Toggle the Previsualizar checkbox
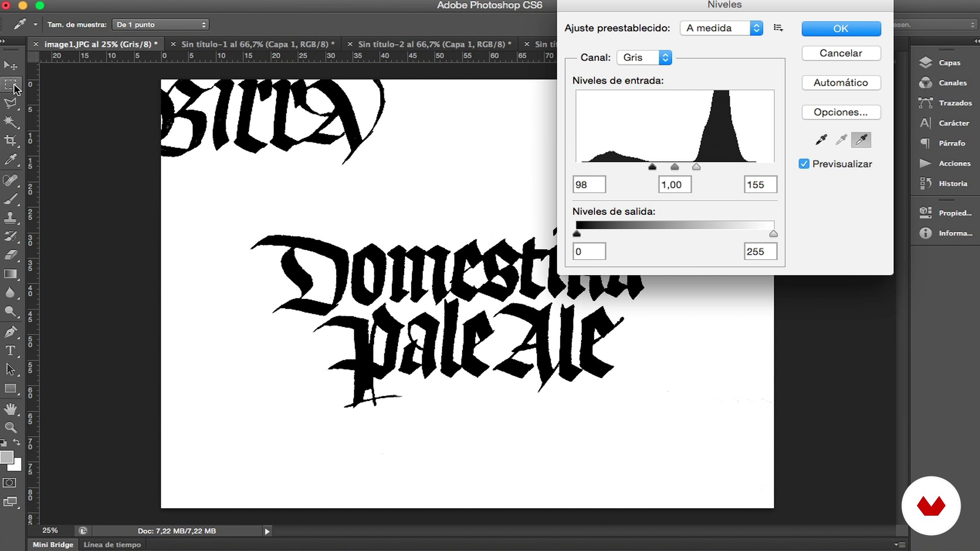The width and height of the screenshot is (980, 551). (x=804, y=164)
